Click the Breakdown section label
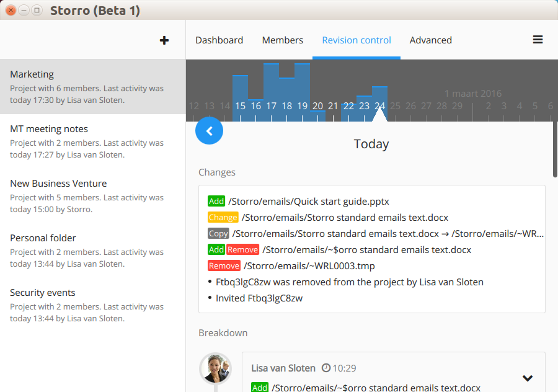 tap(223, 333)
